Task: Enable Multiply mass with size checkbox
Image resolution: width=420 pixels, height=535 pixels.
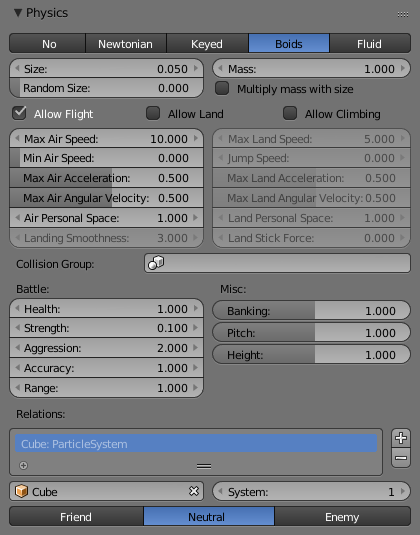Action: (x=222, y=88)
